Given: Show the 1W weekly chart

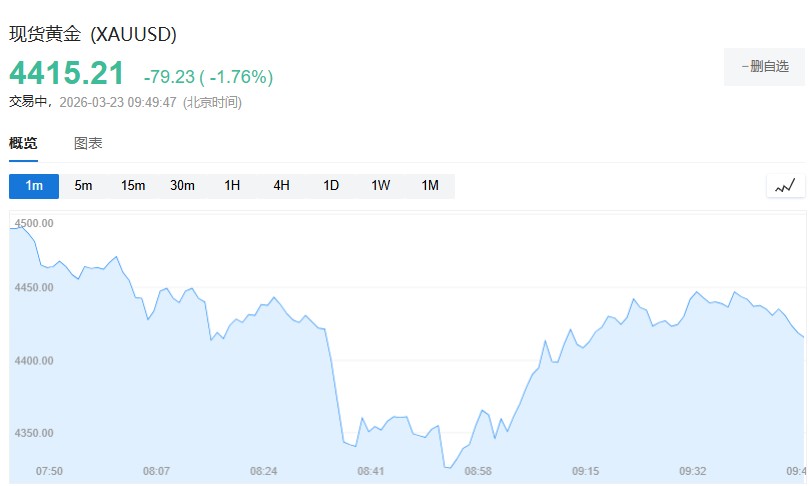Looking at the screenshot, I should point(380,186).
